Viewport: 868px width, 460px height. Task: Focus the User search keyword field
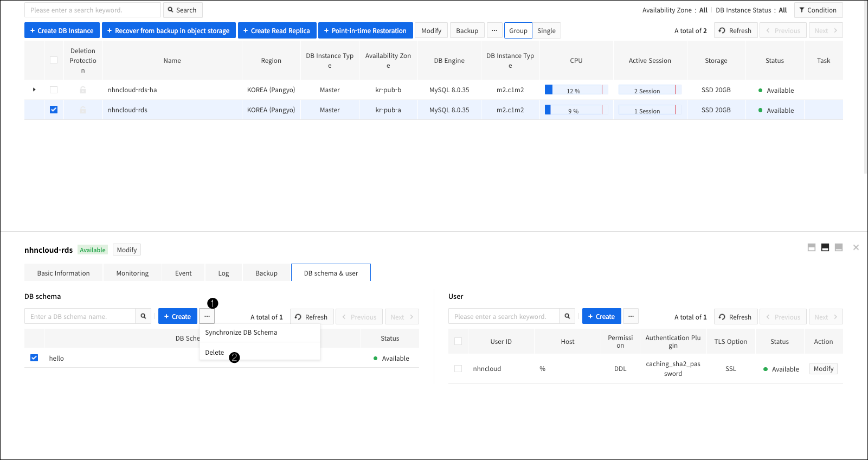pos(504,316)
